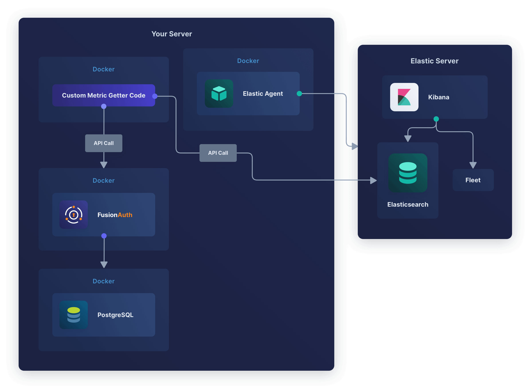This screenshot has height=392, width=532.
Task: Click Docker label above PostgreSQL
Action: [104, 281]
